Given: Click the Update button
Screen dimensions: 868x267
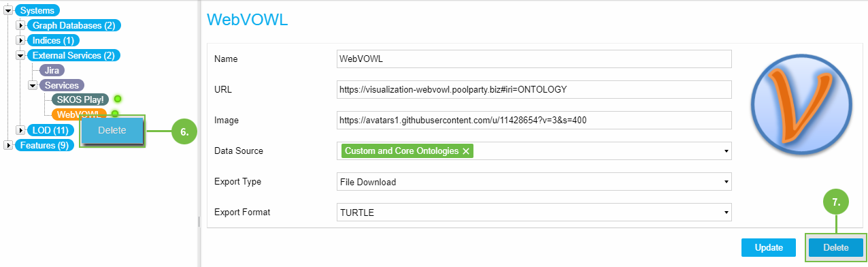Looking at the screenshot, I should coord(768,248).
